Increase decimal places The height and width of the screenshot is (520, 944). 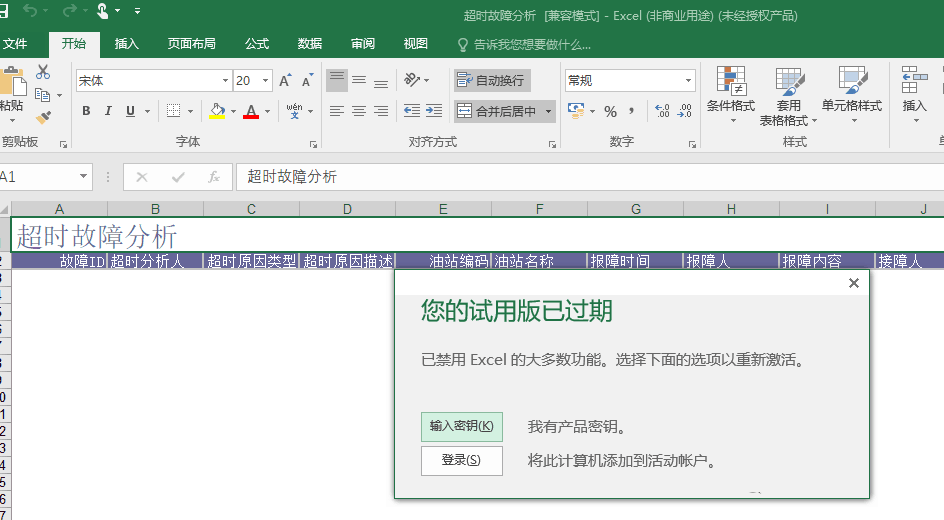(x=662, y=111)
